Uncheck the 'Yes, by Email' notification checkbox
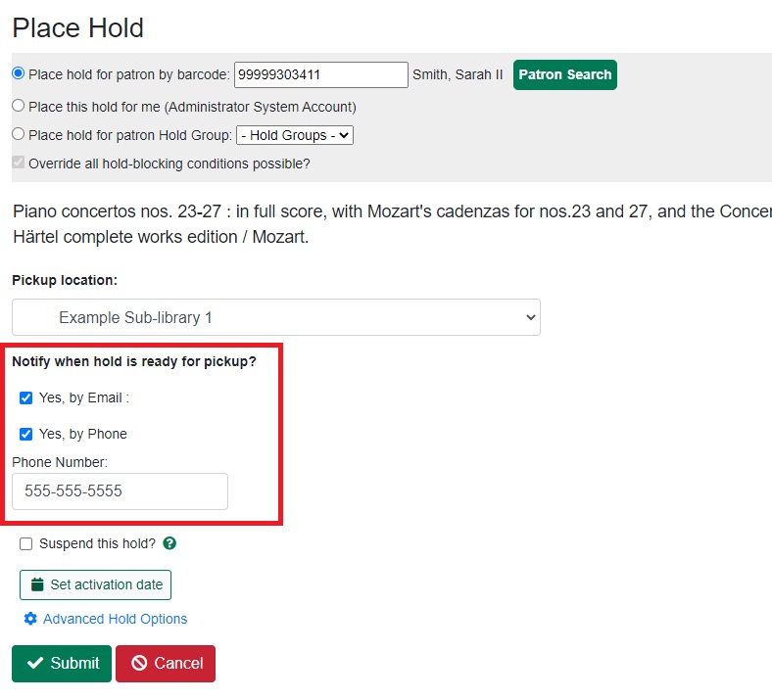The image size is (772, 700). (26, 397)
